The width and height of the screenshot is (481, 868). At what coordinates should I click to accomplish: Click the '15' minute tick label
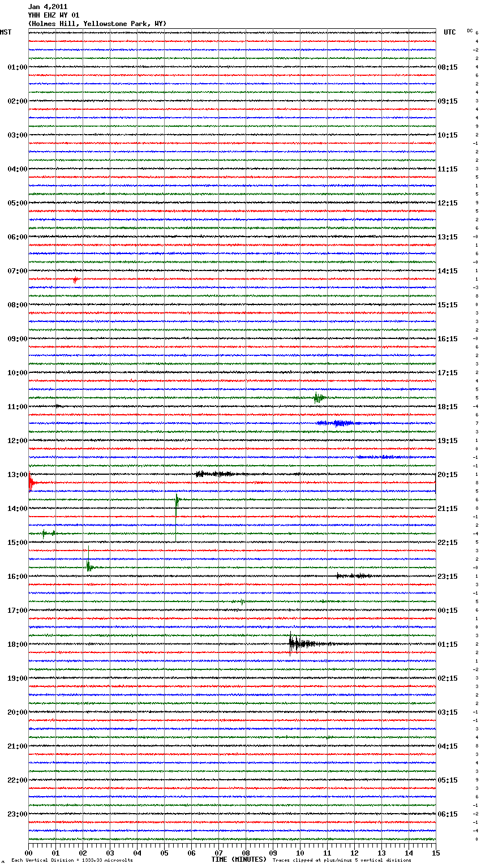tap(436, 853)
